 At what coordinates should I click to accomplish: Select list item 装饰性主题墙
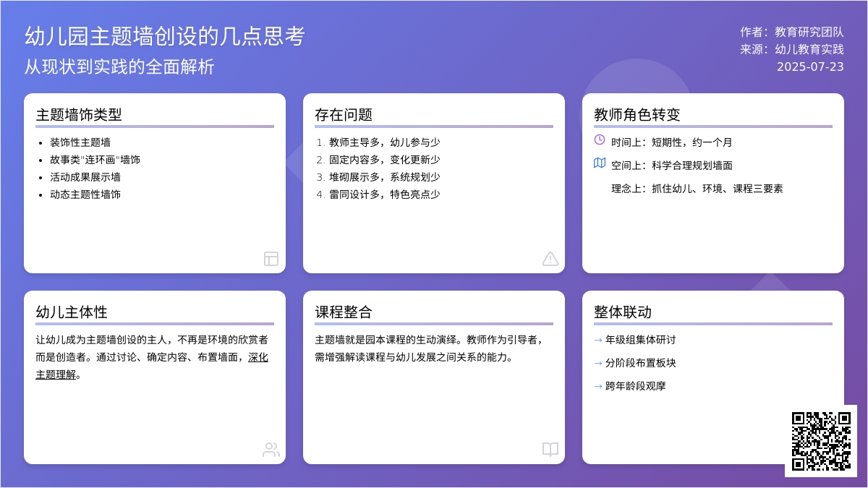[x=80, y=142]
